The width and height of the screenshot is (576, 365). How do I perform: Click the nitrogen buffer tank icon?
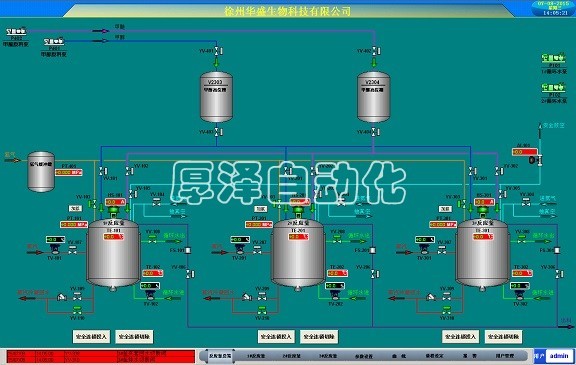coord(41,172)
